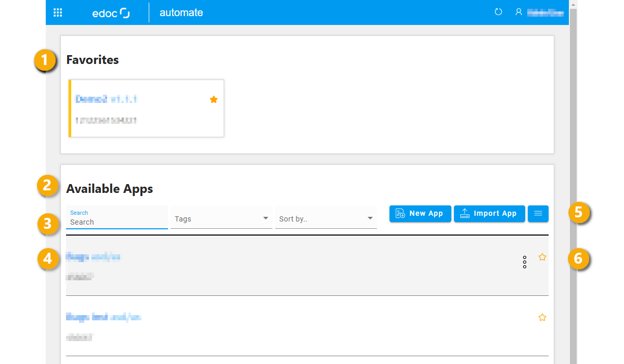Mark the second listed app as favorite
Viewport: 624px width, 364px height.
[x=542, y=317]
